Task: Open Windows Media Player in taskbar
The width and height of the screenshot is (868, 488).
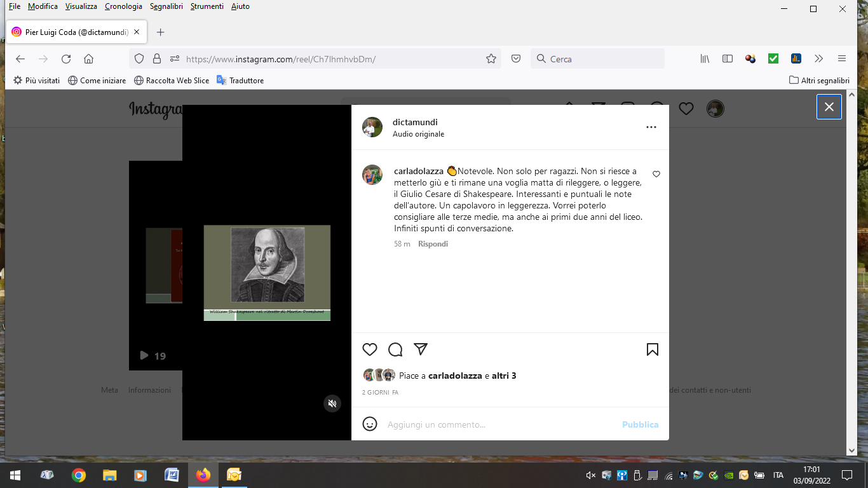Action: [x=141, y=475]
